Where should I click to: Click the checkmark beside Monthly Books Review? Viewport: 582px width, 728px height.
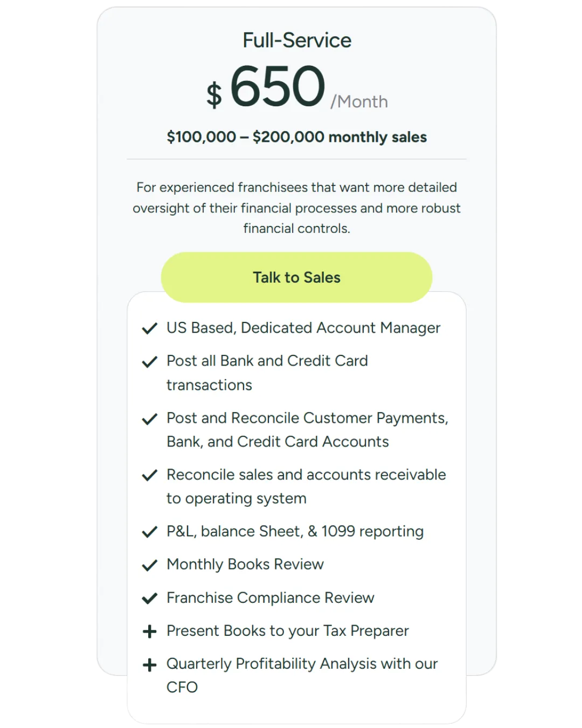coord(149,565)
